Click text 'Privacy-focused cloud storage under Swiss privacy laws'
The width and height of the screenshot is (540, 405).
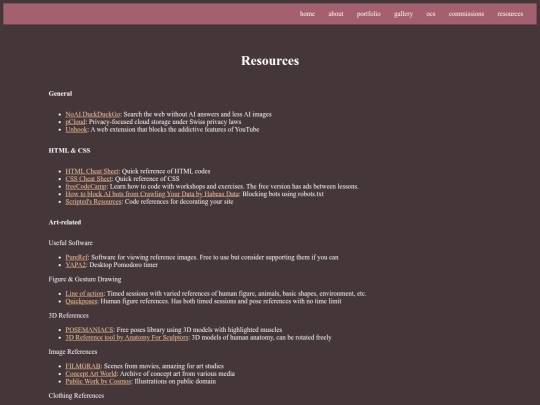pos(165,122)
